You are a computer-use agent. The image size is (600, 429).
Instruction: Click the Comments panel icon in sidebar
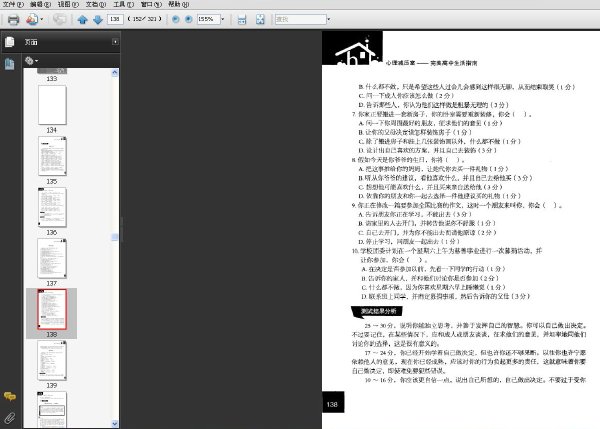point(10,396)
